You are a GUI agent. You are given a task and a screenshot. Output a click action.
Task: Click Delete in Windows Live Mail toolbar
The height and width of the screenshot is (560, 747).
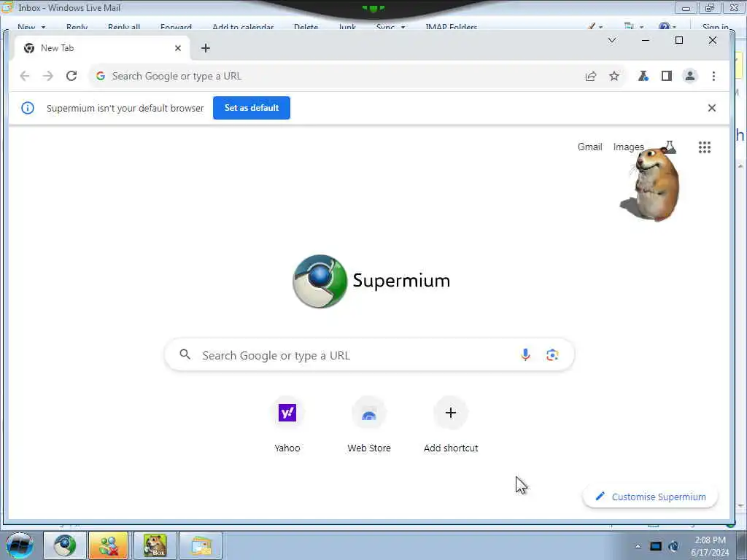coord(306,28)
